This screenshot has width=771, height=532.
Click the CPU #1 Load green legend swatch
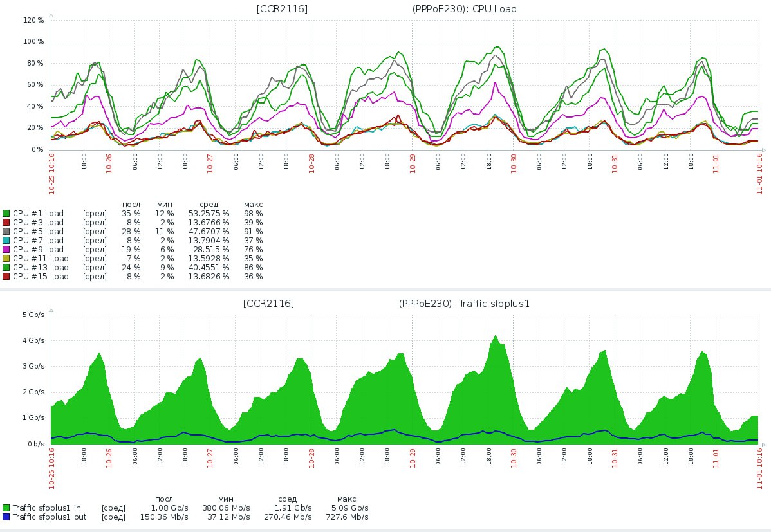6,214
